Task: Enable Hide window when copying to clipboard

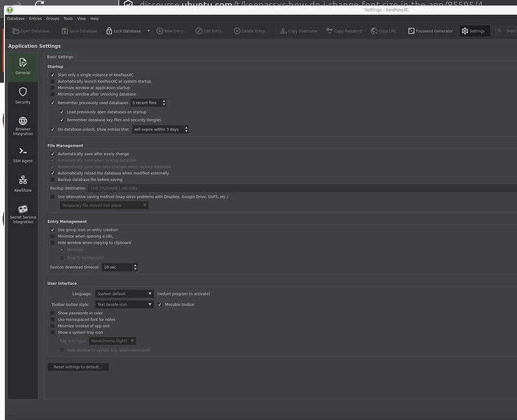Action: (52, 243)
